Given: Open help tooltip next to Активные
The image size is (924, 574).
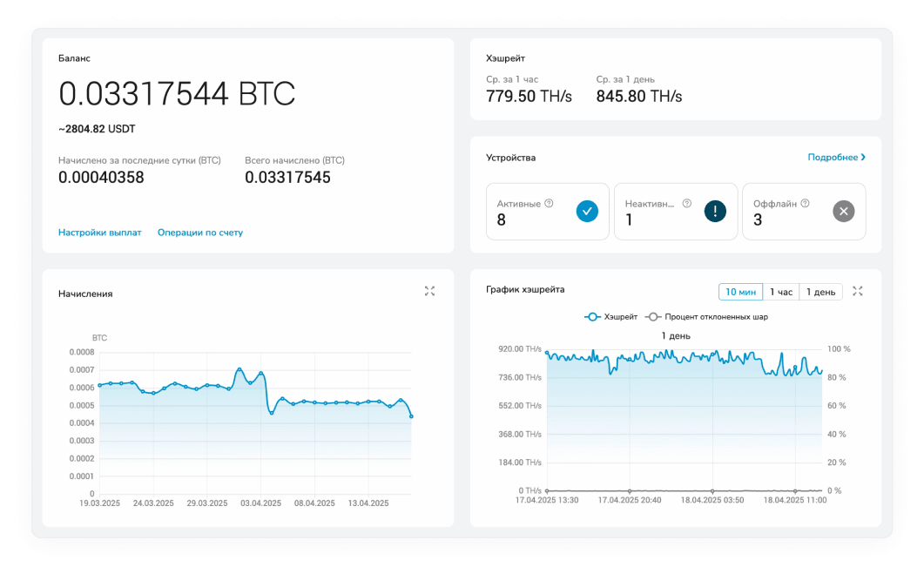Looking at the screenshot, I should pyautogui.click(x=549, y=204).
